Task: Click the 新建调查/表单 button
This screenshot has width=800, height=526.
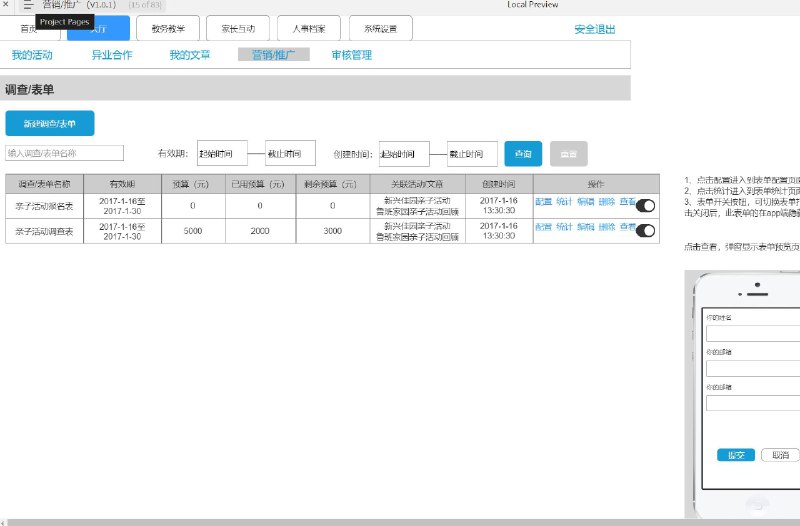Action: click(50, 123)
